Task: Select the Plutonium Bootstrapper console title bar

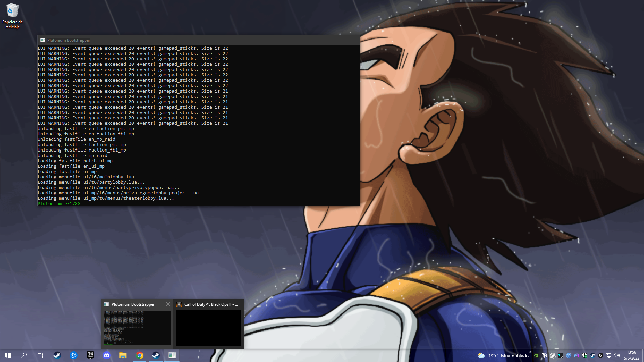Action: (198, 40)
